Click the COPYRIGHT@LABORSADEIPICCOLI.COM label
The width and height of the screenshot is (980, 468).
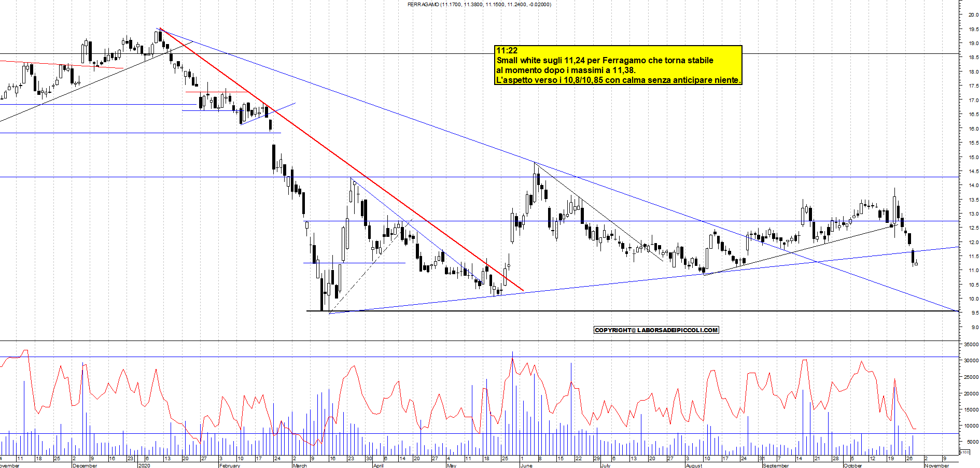coord(656,330)
